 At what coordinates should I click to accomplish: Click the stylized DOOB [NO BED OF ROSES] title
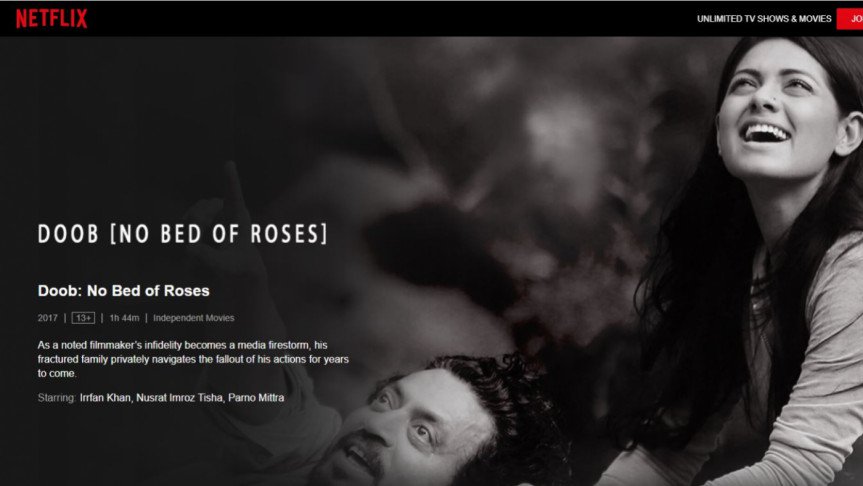[182, 234]
